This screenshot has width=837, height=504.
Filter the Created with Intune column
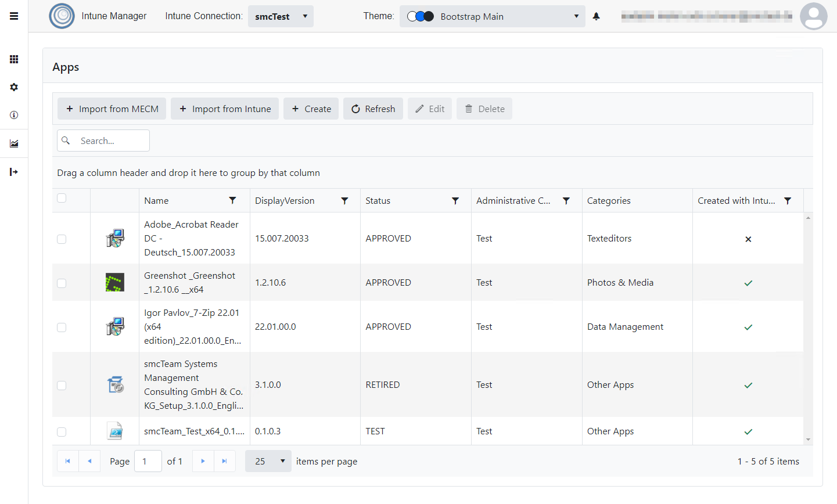[x=788, y=200]
